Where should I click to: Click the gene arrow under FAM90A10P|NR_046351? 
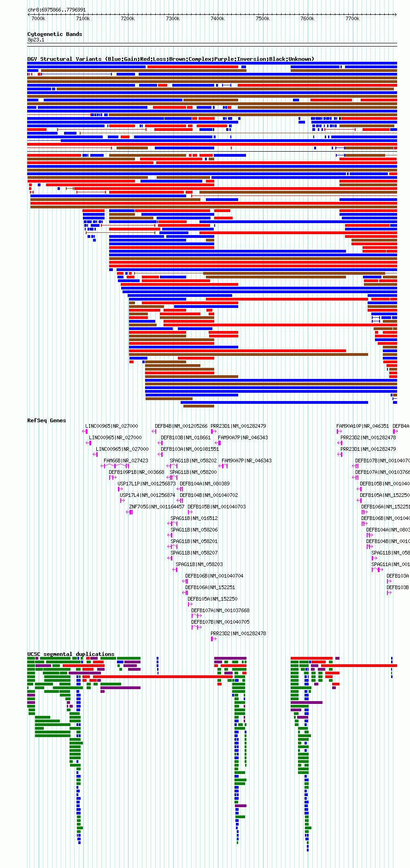click(339, 431)
